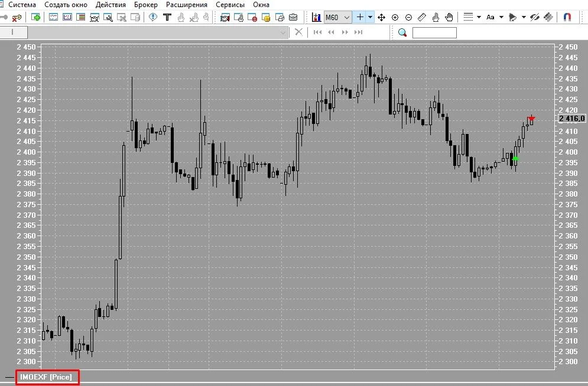Open the gold coins window icon

(x=266, y=17)
